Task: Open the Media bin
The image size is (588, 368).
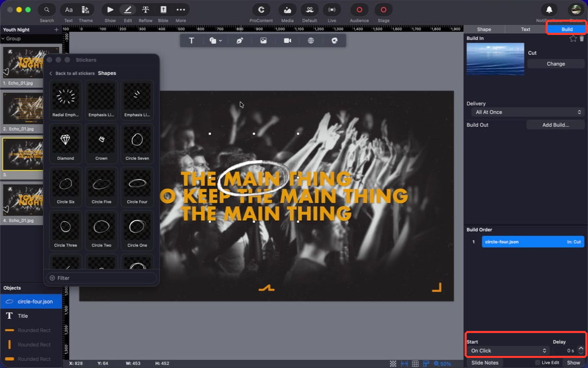Action: click(287, 10)
